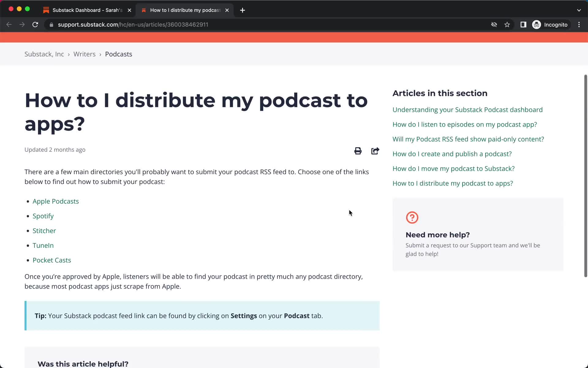Open the Pocket Casts link
588x368 pixels.
tap(52, 260)
